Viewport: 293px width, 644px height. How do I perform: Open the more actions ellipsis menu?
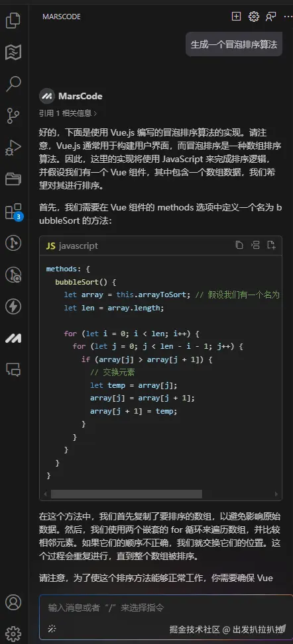tap(288, 17)
